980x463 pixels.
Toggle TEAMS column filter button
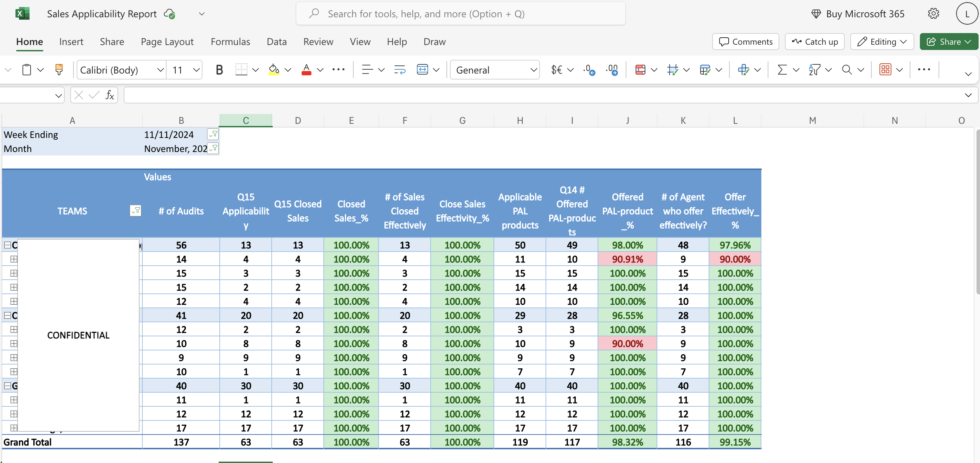point(135,210)
